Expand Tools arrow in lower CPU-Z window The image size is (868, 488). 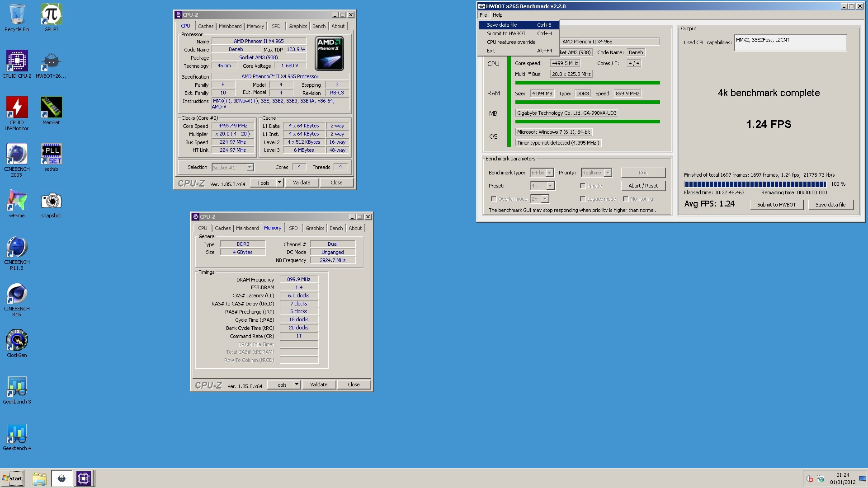(x=297, y=385)
